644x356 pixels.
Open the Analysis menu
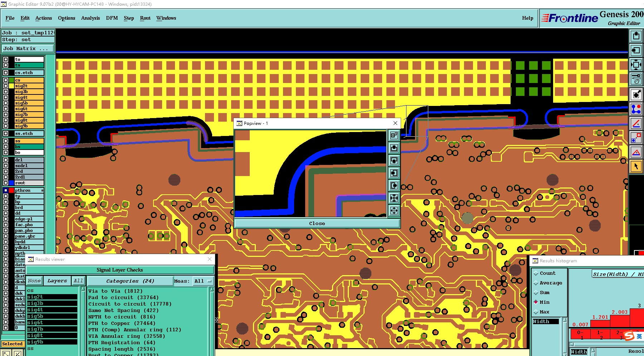91,18
